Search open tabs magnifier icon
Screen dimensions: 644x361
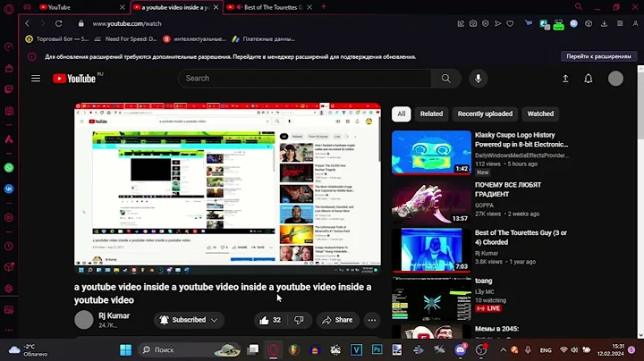pyautogui.click(x=579, y=6)
